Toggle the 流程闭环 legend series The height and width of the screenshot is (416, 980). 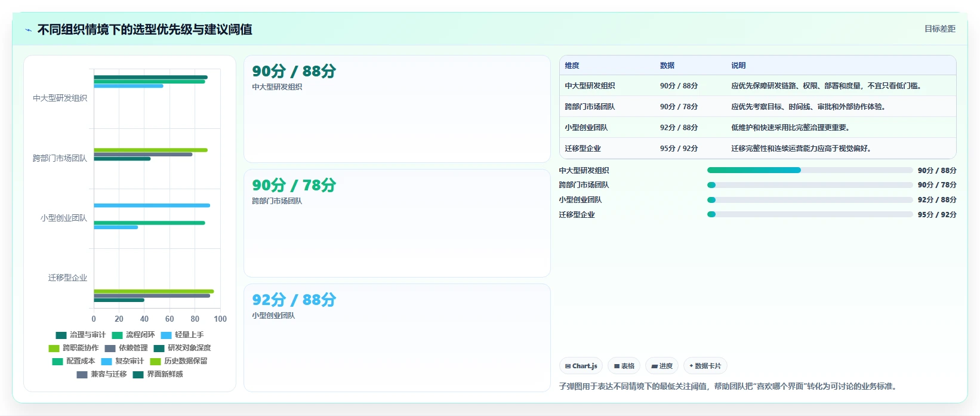tap(133, 335)
